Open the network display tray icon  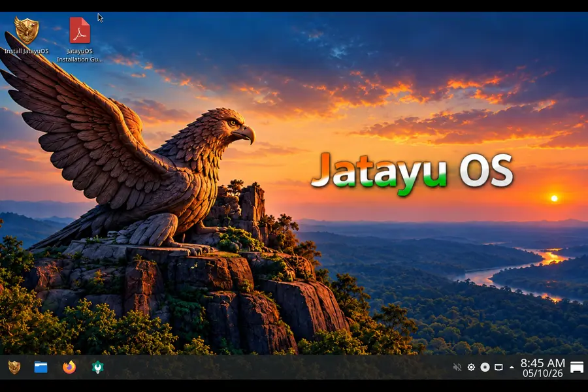click(498, 367)
